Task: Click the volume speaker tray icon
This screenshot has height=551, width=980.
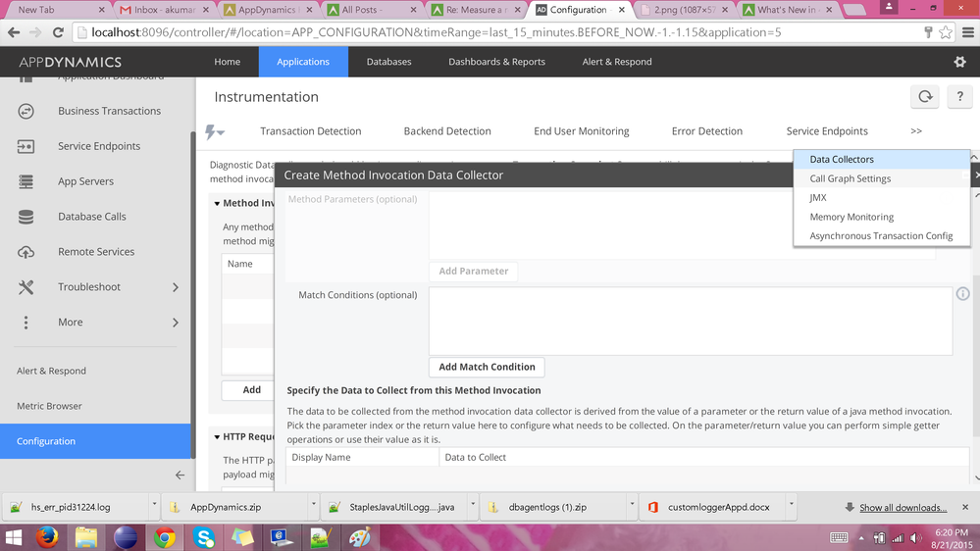Action: point(915,538)
